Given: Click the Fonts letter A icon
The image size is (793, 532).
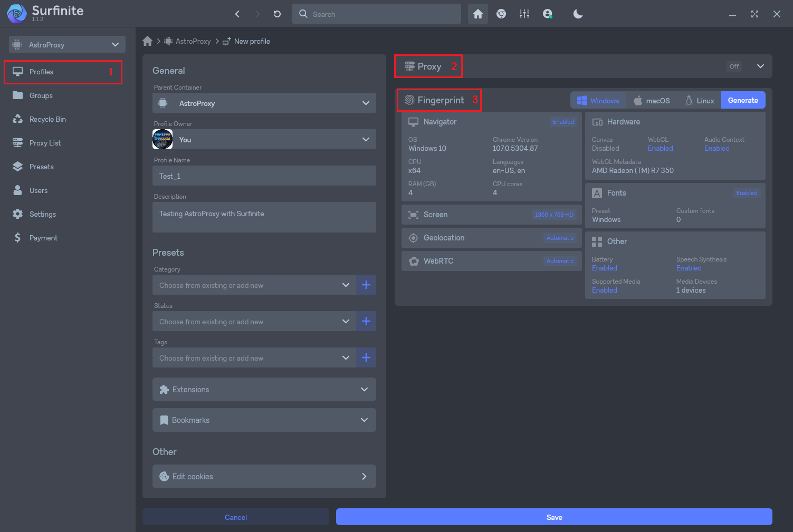Looking at the screenshot, I should [x=597, y=193].
